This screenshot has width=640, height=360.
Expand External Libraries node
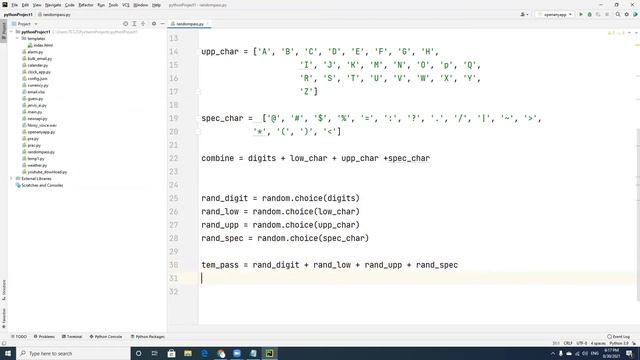coord(12,178)
